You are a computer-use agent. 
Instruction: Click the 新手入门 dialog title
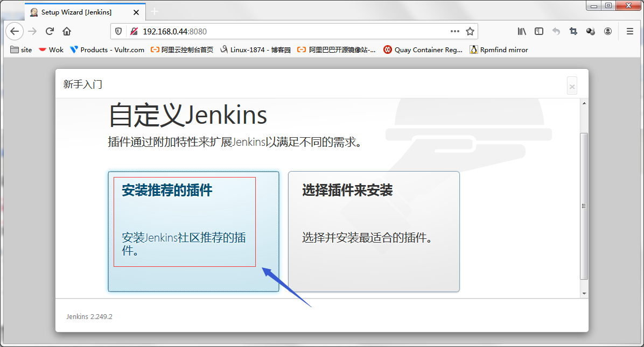82,84
